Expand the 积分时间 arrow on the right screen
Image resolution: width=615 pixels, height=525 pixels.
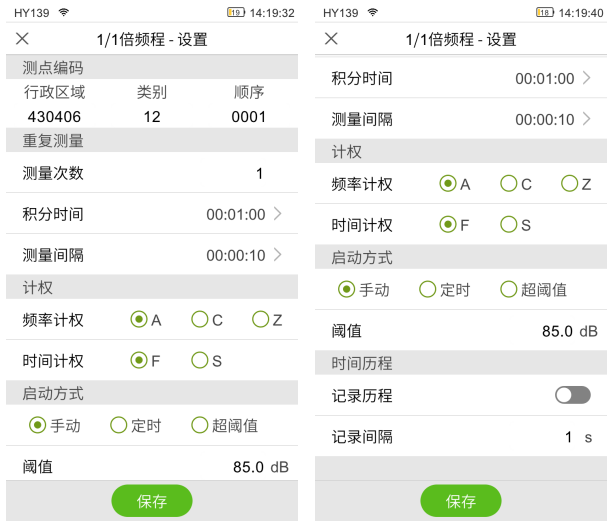[x=586, y=78]
